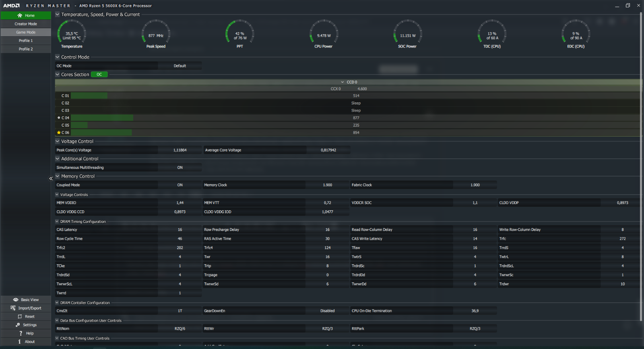Open the Settings gear icon
Viewport: 644px width, 349px height.
tap(18, 325)
